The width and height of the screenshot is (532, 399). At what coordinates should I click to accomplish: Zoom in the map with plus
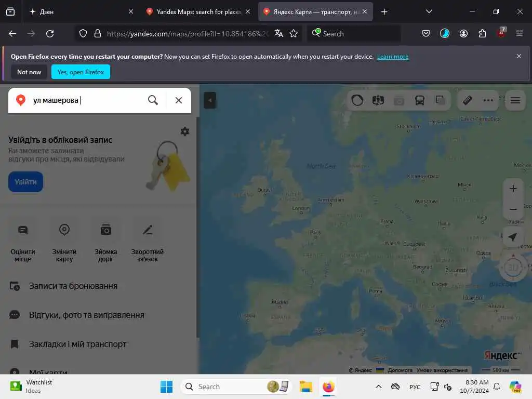[513, 189]
